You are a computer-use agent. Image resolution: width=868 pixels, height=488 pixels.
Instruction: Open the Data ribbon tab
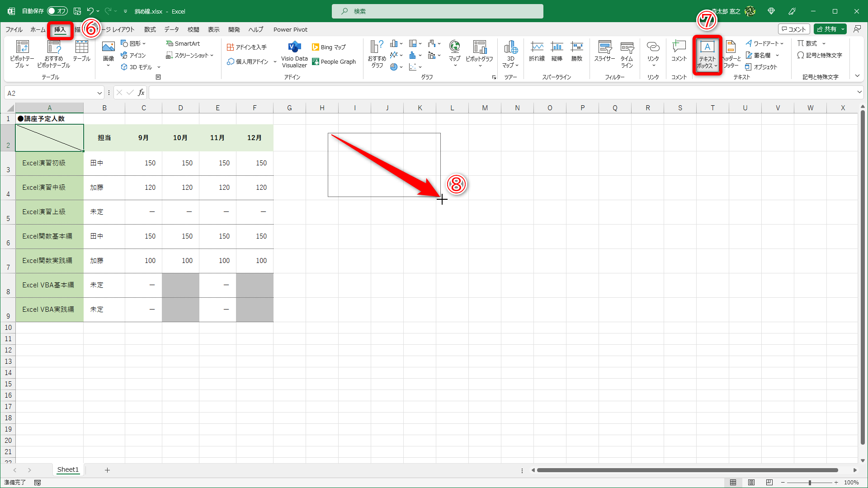pyautogui.click(x=171, y=30)
